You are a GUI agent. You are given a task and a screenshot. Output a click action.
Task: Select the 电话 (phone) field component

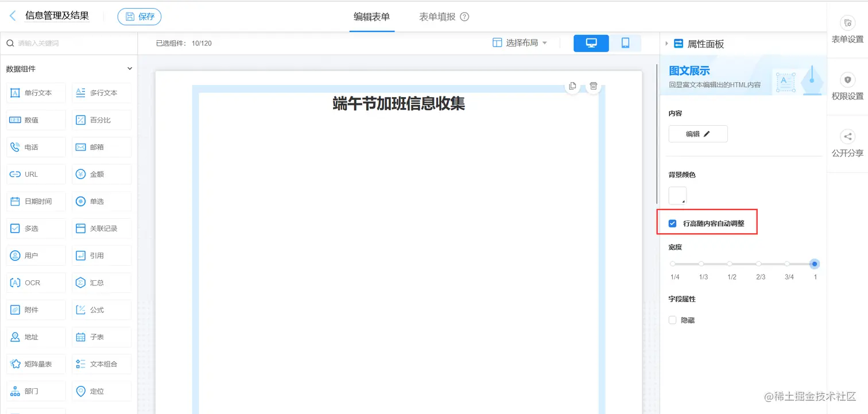[x=36, y=146]
